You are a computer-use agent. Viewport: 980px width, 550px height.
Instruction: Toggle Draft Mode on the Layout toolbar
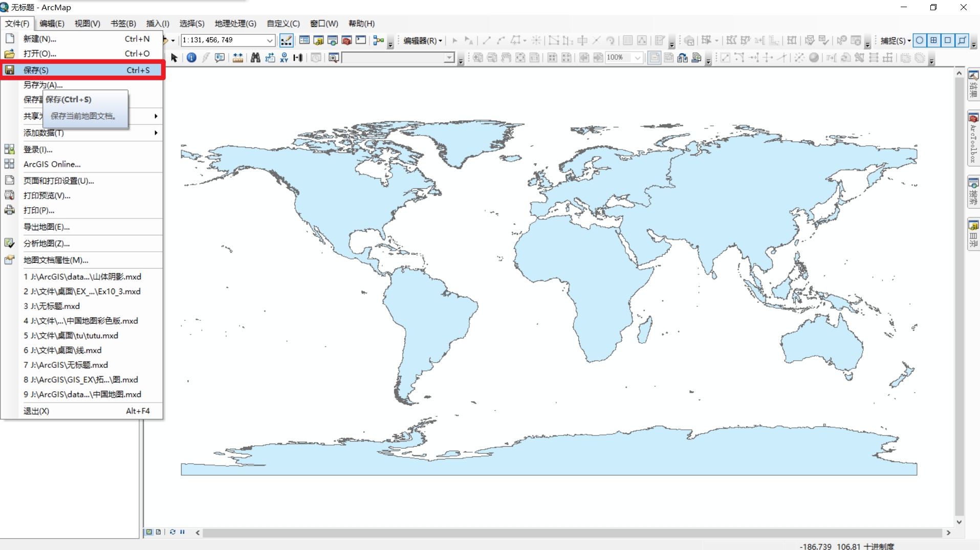[x=655, y=58]
